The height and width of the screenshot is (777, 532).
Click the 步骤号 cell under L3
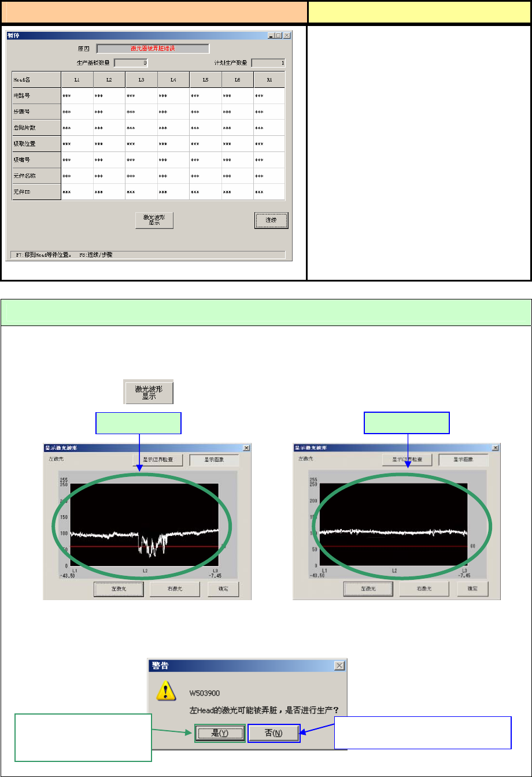[x=141, y=112]
